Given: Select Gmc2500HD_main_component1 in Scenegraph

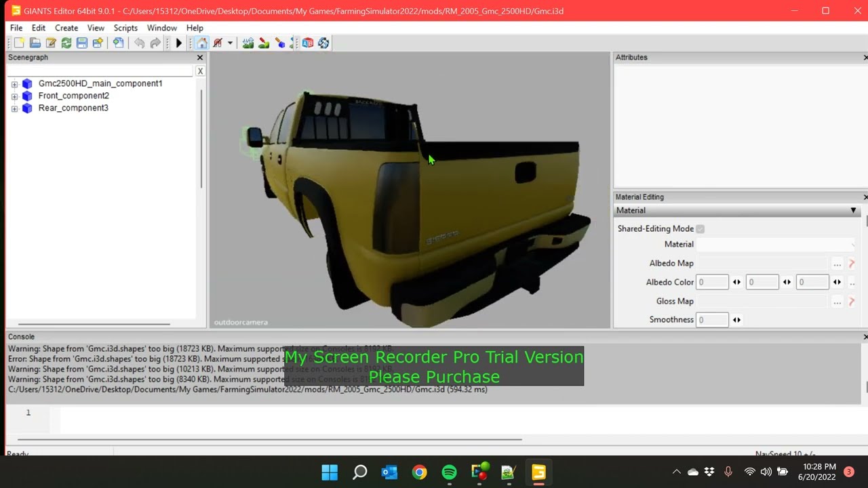Looking at the screenshot, I should tap(100, 83).
